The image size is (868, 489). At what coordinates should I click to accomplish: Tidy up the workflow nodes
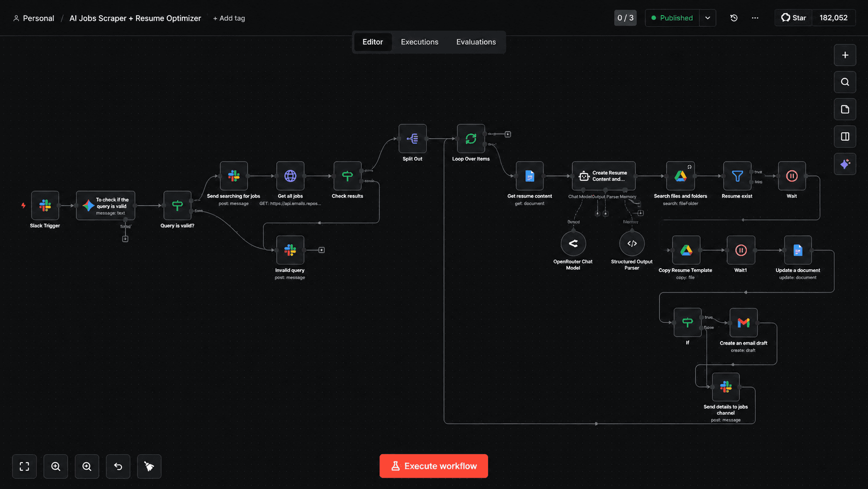(x=149, y=466)
